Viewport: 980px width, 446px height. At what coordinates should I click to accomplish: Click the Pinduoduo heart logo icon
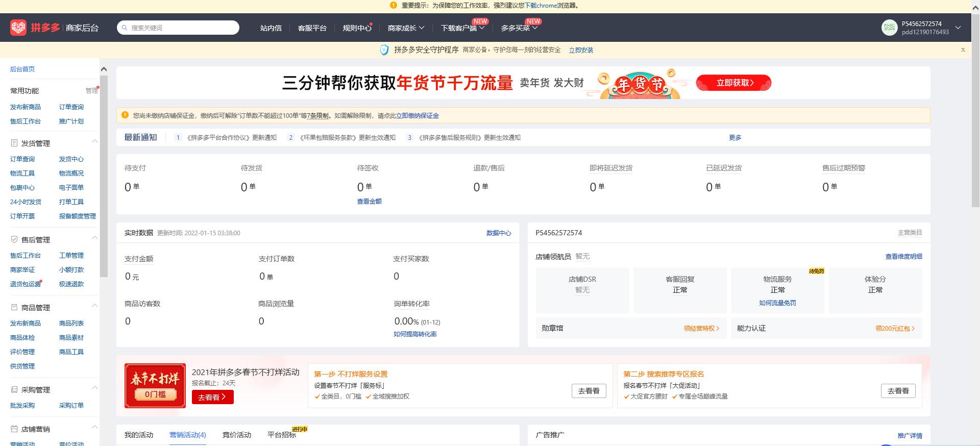tap(18, 28)
